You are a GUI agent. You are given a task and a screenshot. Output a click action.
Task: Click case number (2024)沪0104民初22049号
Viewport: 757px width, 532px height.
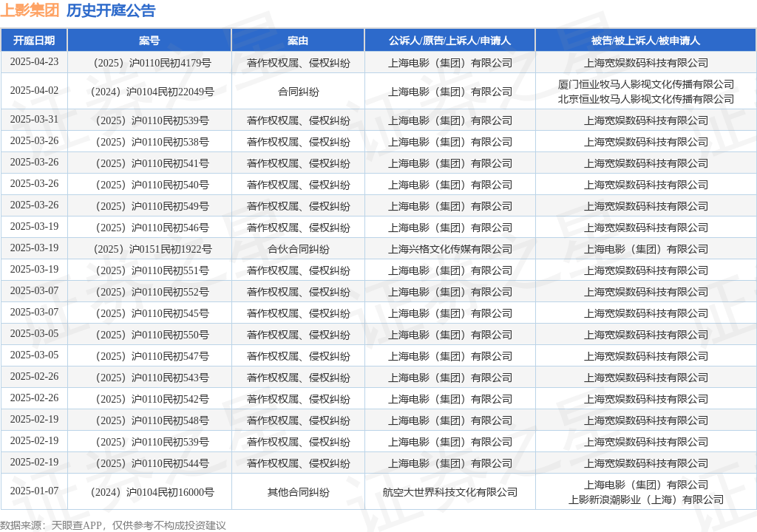point(152,92)
